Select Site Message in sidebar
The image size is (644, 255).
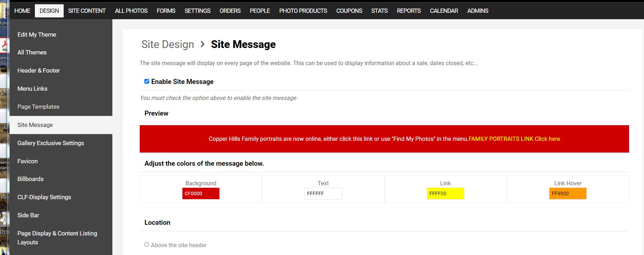[x=61, y=125]
